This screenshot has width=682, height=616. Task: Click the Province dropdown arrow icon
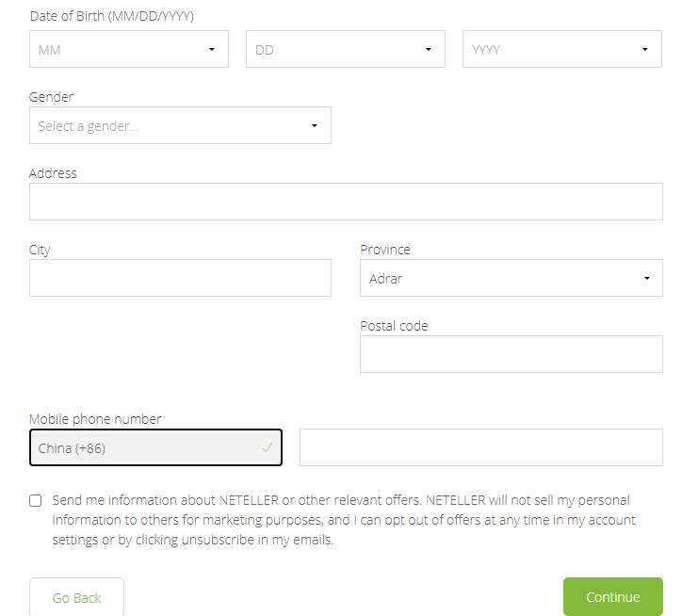pos(646,278)
